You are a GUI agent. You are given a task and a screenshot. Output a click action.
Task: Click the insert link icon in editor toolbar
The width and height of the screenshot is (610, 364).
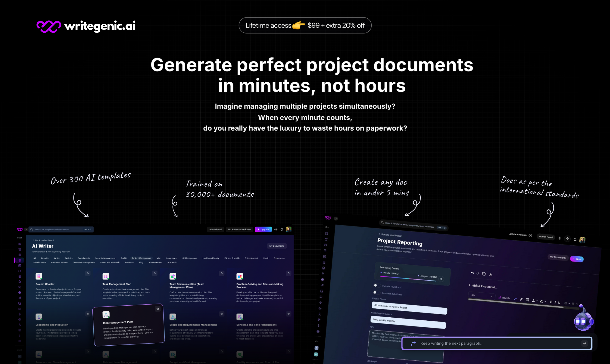point(521,299)
